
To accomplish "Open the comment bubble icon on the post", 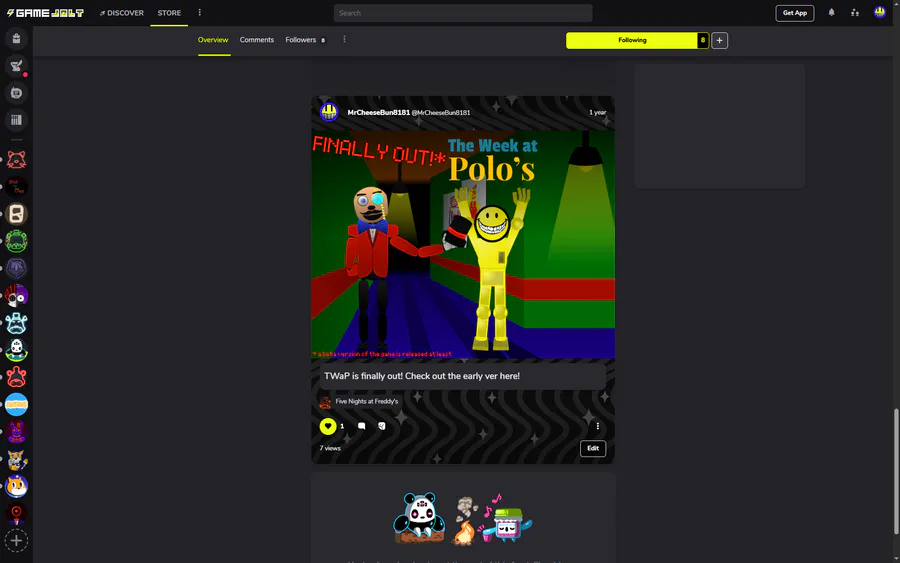I will point(362,426).
